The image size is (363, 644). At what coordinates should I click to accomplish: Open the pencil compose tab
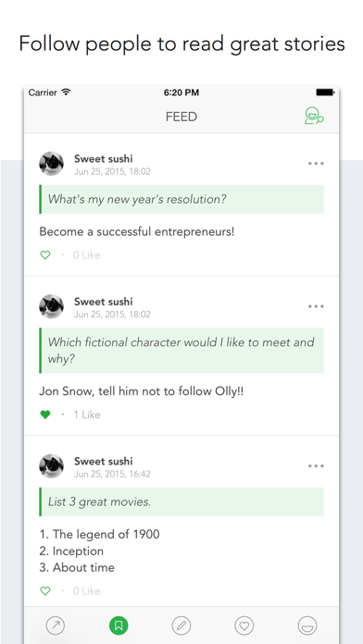pos(181,625)
